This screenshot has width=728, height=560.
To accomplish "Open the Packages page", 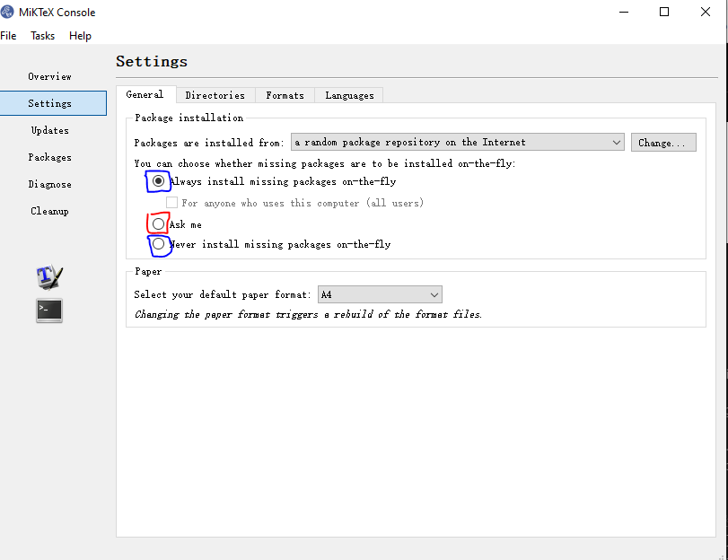I will click(x=49, y=157).
